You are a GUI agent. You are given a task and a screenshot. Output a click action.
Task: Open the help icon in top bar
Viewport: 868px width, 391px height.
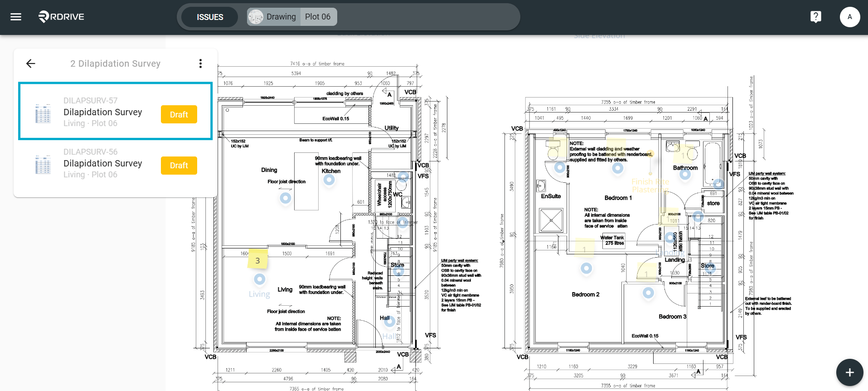tap(816, 17)
